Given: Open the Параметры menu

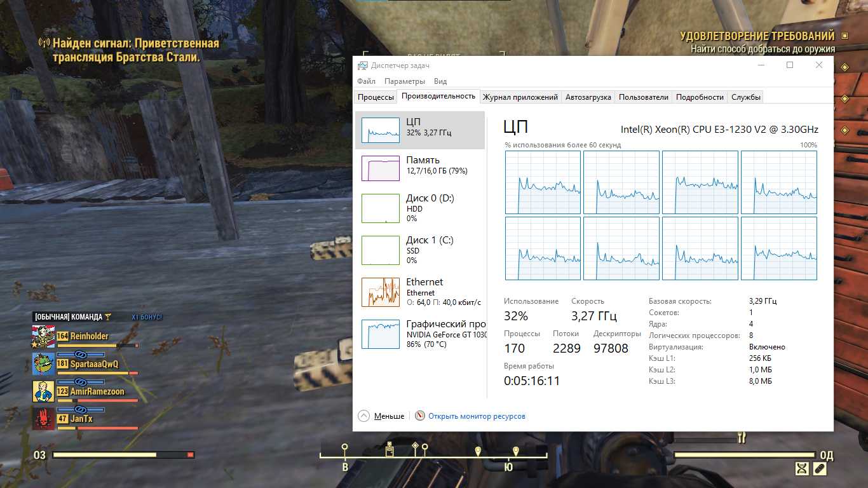Looking at the screenshot, I should coord(405,81).
